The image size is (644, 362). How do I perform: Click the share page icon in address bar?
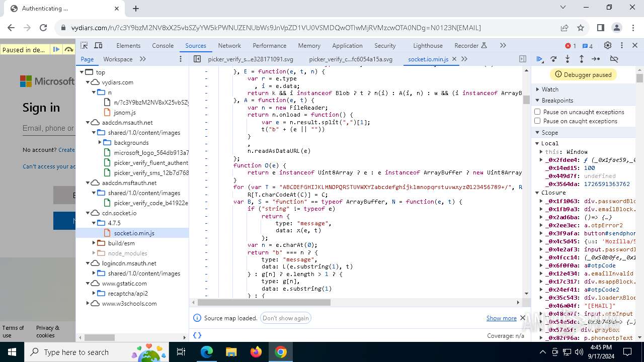tap(565, 28)
